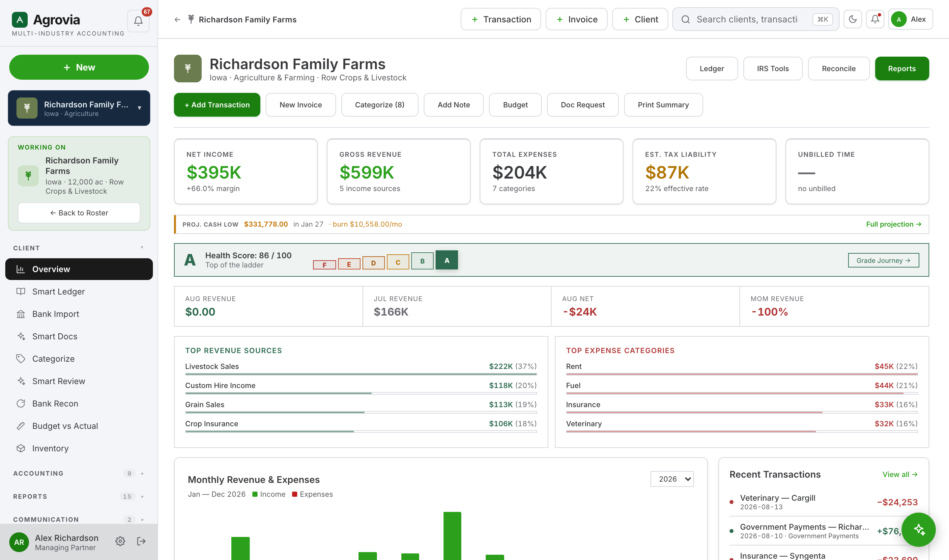Collapse the Client section
The image size is (949, 560).
click(79, 248)
